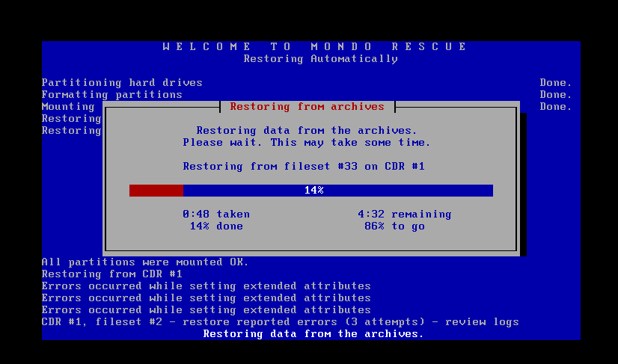
Task: Click the 14% label on progress bar
Action: 313,191
